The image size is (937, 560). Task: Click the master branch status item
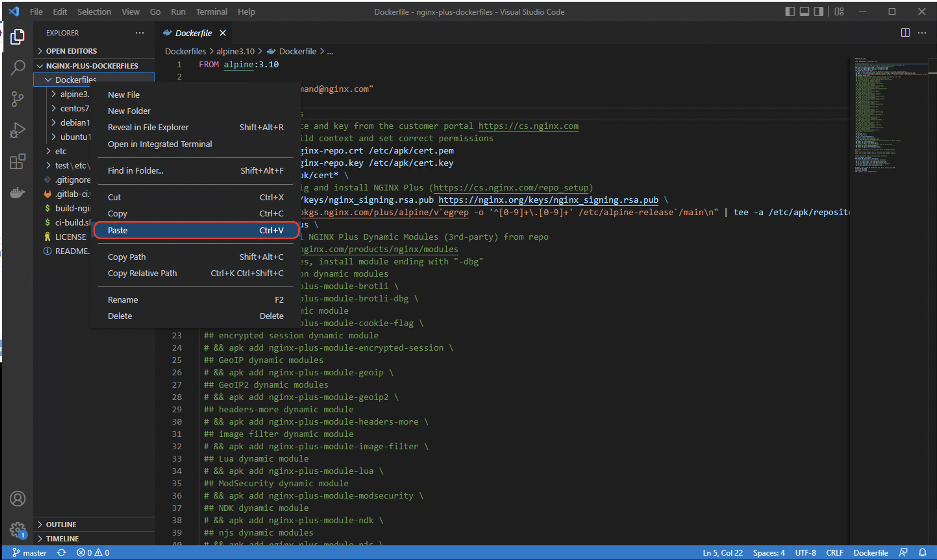tap(30, 553)
